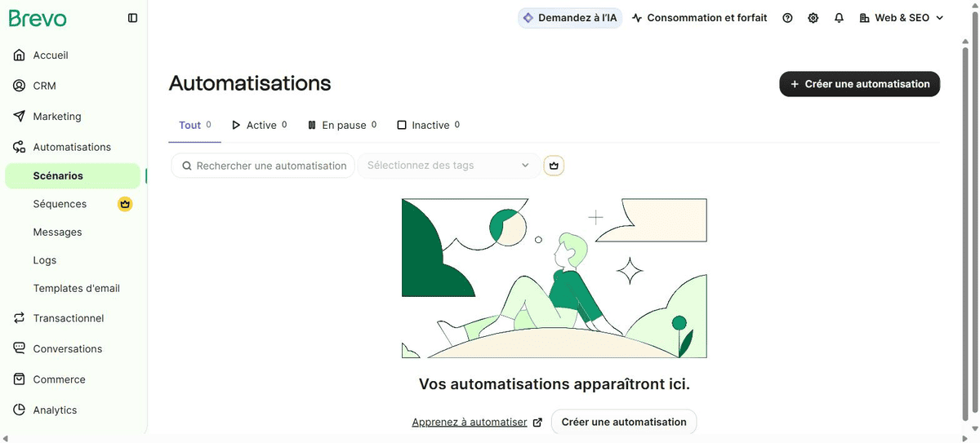Open the Web & SEO account dropdown
Viewport: 980px width, 443px height.
(902, 18)
